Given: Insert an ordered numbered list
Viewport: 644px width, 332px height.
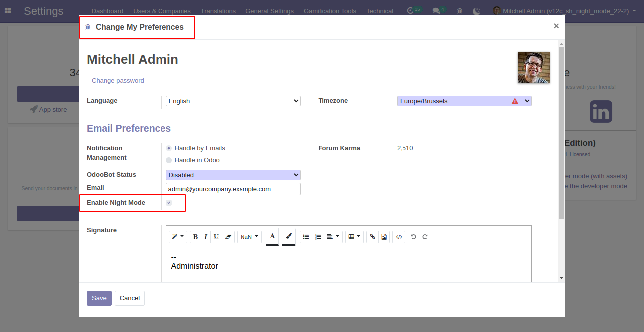Looking at the screenshot, I should pos(318,237).
